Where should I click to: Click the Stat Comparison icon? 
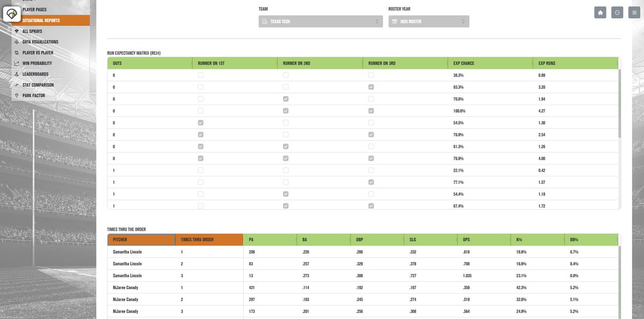tap(17, 85)
